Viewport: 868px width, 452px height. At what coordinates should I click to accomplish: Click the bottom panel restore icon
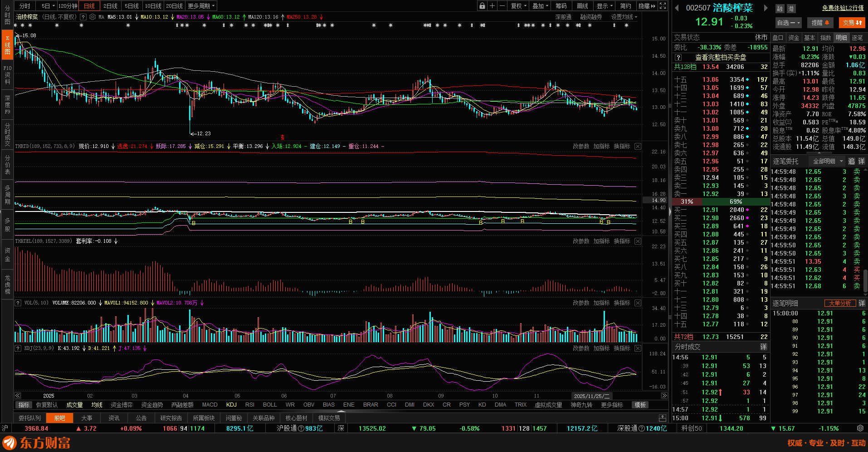point(663,418)
